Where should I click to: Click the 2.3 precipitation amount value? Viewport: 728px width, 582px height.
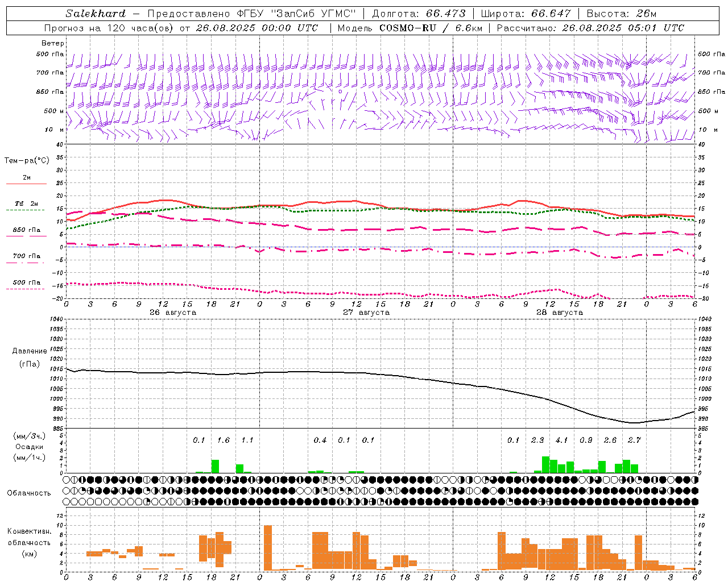point(537,440)
